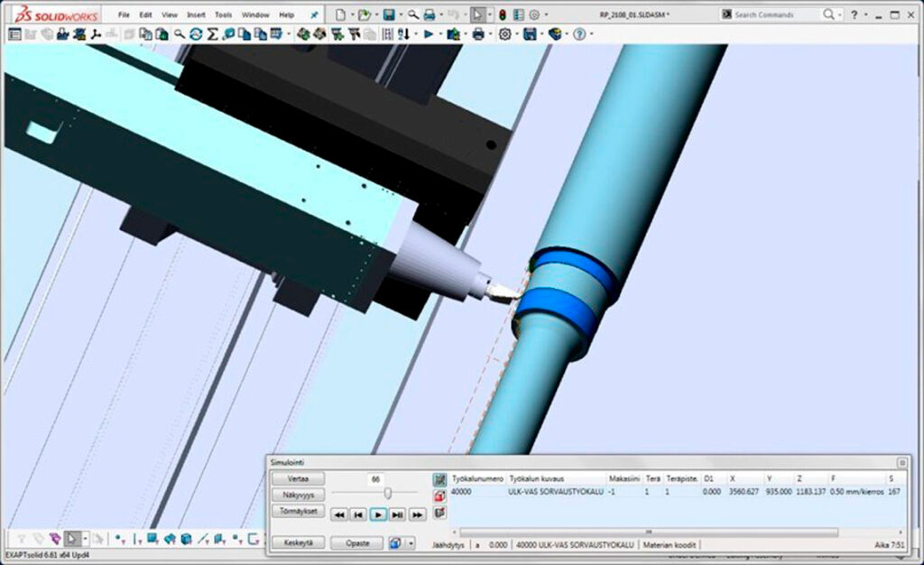924x565 pixels.
Task: Expand the Help question mark dropdown at top right
Action: pos(865,15)
